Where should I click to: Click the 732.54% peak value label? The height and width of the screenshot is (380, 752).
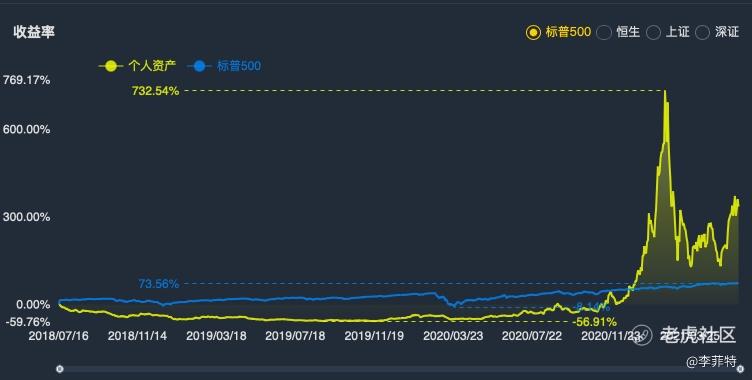click(155, 91)
